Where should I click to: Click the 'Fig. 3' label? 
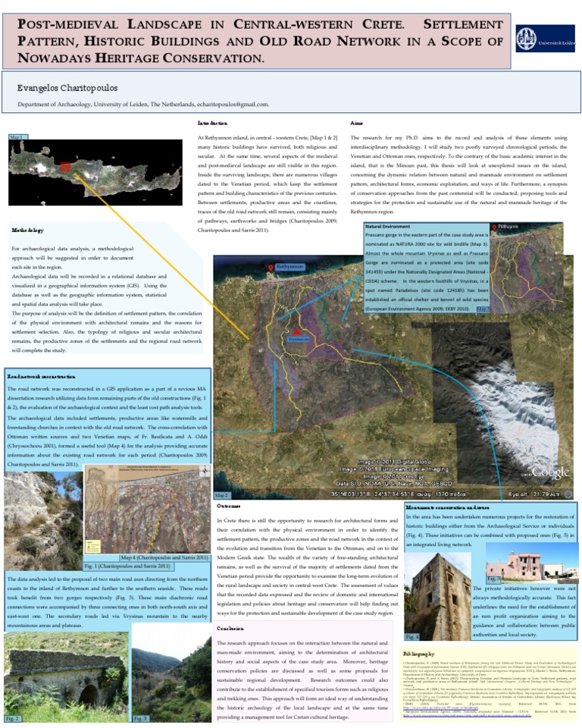pyautogui.click(x=140, y=719)
